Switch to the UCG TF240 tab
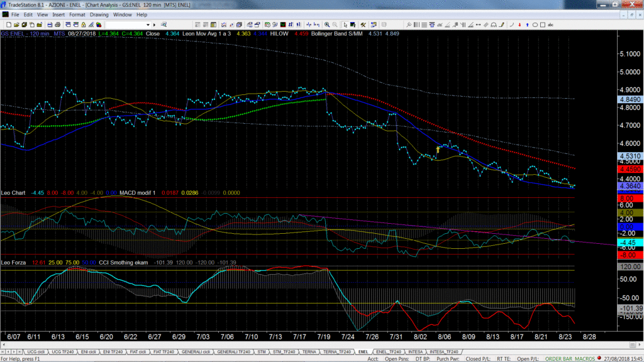This screenshot has width=644, height=362. coord(62,352)
